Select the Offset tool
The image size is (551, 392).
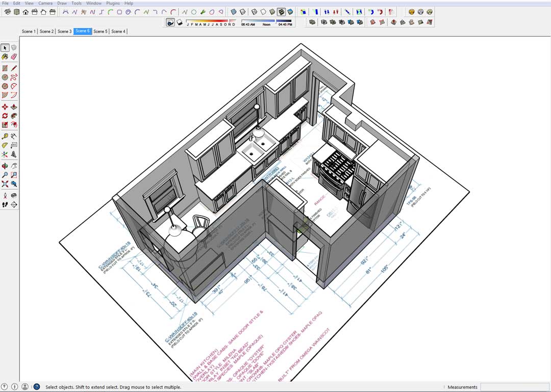point(14,125)
